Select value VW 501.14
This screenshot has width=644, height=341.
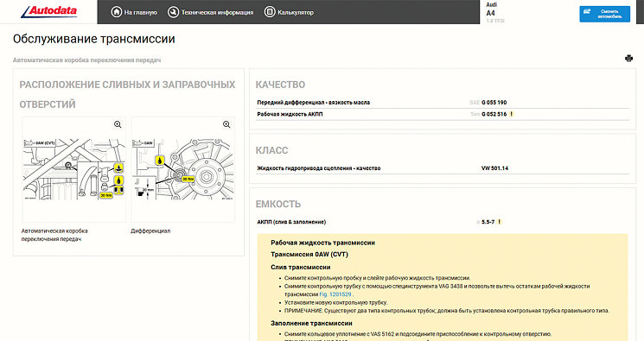pyautogui.click(x=494, y=167)
